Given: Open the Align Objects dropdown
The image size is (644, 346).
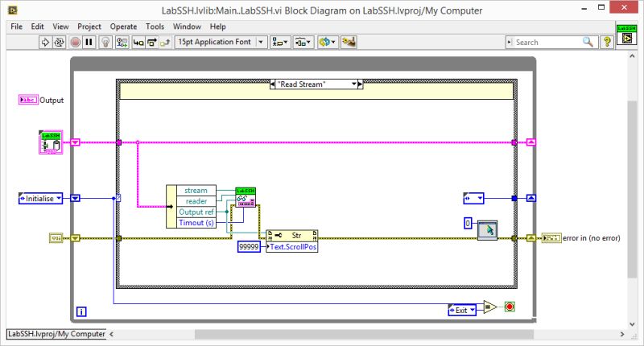Looking at the screenshot, I should [280, 42].
